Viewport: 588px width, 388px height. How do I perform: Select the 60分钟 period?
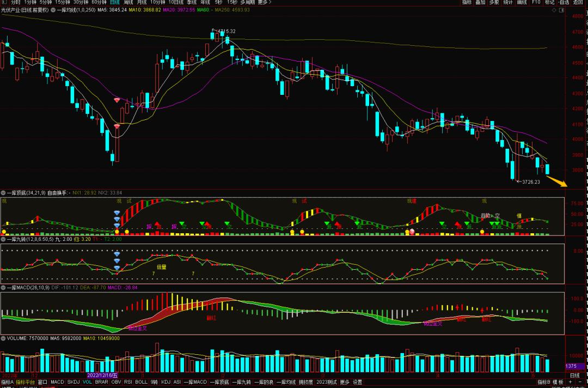click(x=99, y=2)
